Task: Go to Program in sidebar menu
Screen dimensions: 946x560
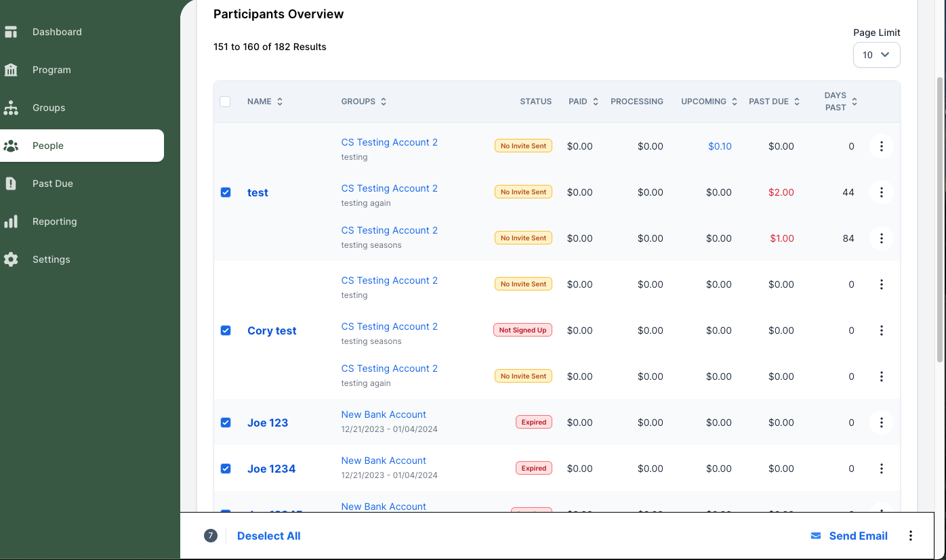Action: (x=52, y=70)
